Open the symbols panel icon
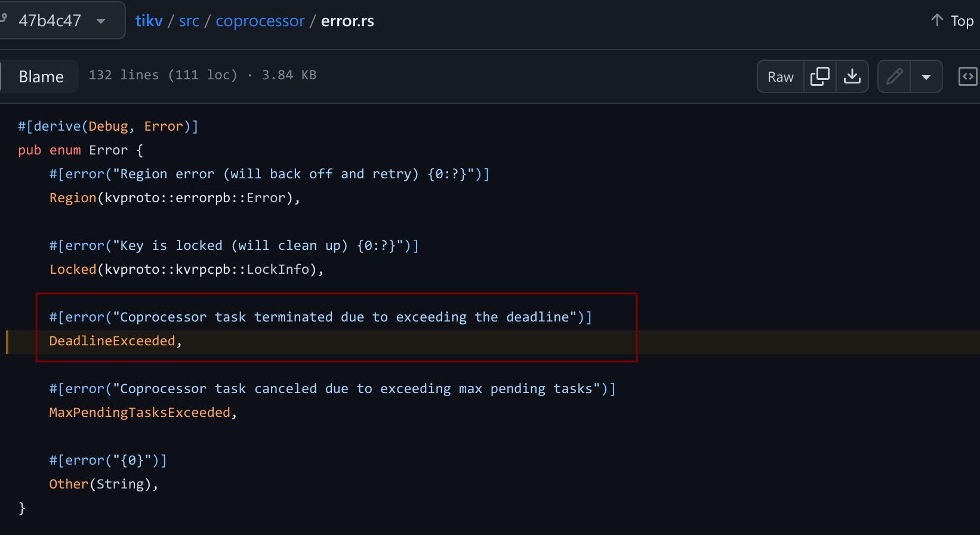The width and height of the screenshot is (980, 535). coord(967,76)
